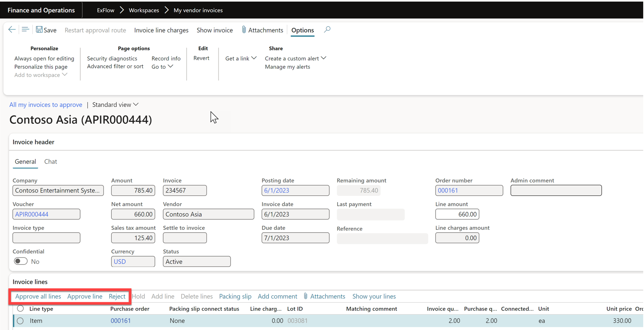Click the Lot ID cell 003081
644x330 pixels.
[x=297, y=321]
